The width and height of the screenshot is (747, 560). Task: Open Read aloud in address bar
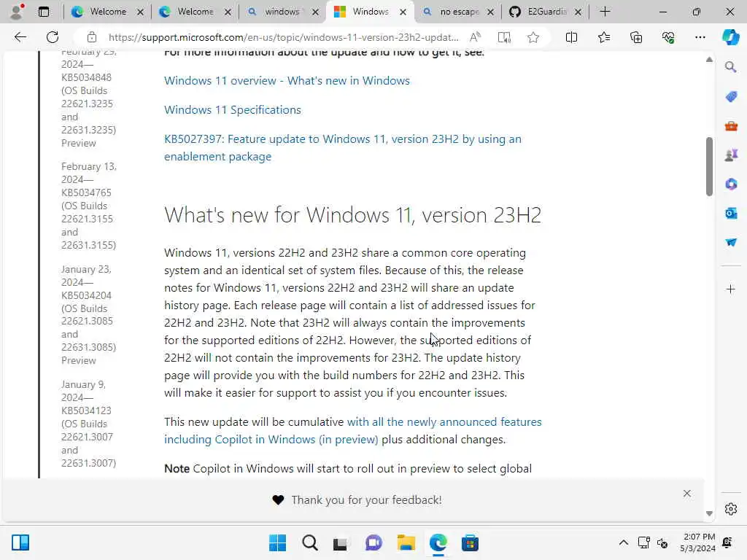pyautogui.click(x=475, y=37)
